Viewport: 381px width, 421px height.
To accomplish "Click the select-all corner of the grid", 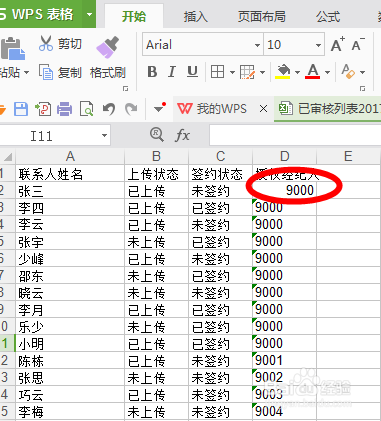I will 7,156.
